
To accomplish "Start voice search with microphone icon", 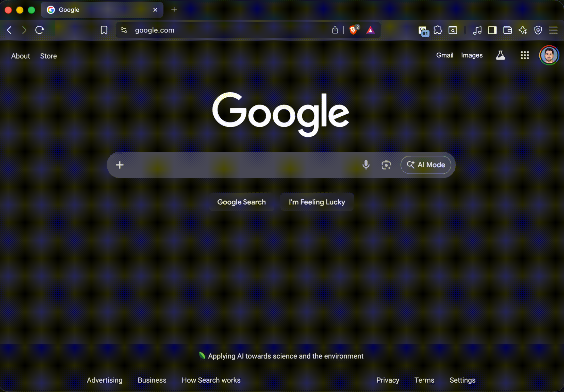I will pos(366,165).
